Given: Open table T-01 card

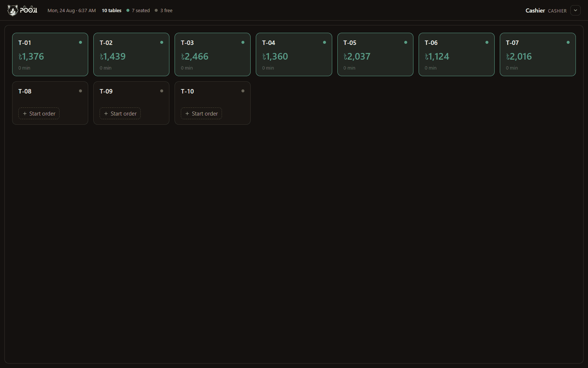Looking at the screenshot, I should 50,54.
